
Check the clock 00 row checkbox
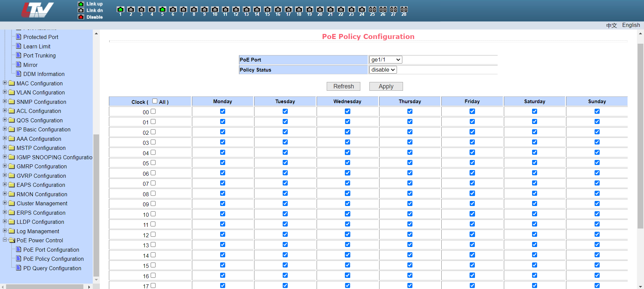coord(153,111)
